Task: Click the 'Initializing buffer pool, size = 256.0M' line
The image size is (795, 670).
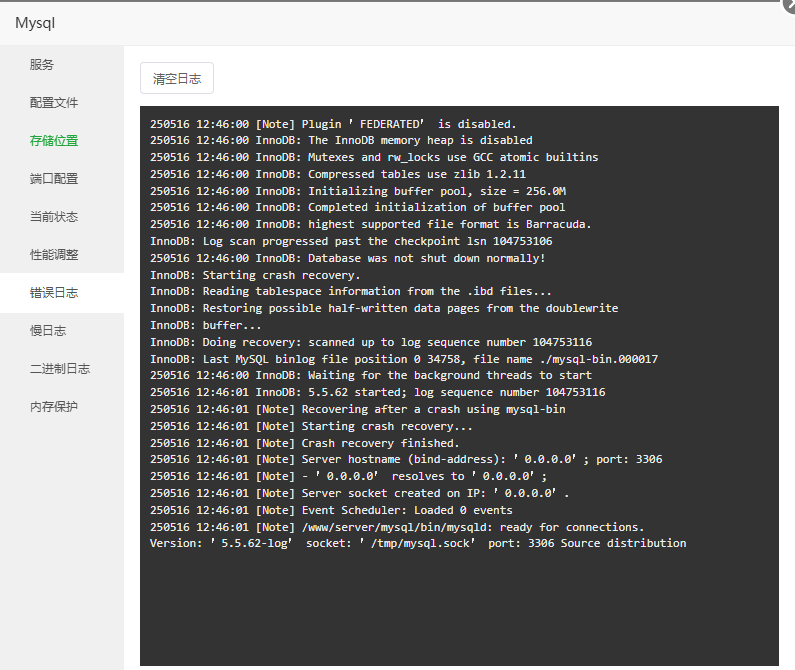Action: coord(358,191)
